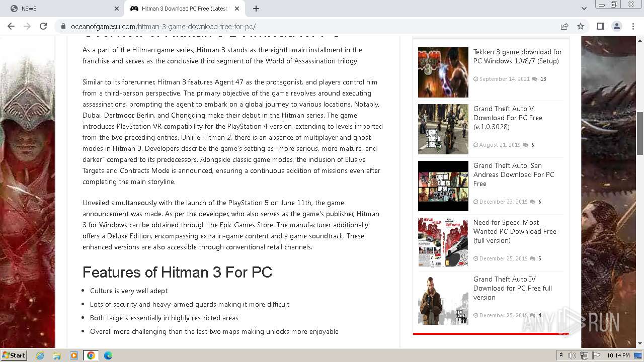Open GTA San Andreas Download For PC link
This screenshot has width=644, height=362.
coord(514,174)
